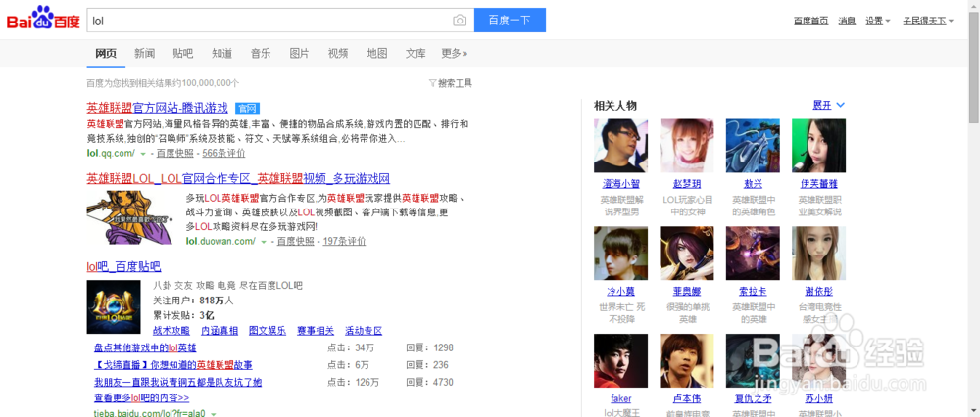Click 复仇之矛 character thumbnail
Viewport: 980px width, 417px height.
(753, 360)
